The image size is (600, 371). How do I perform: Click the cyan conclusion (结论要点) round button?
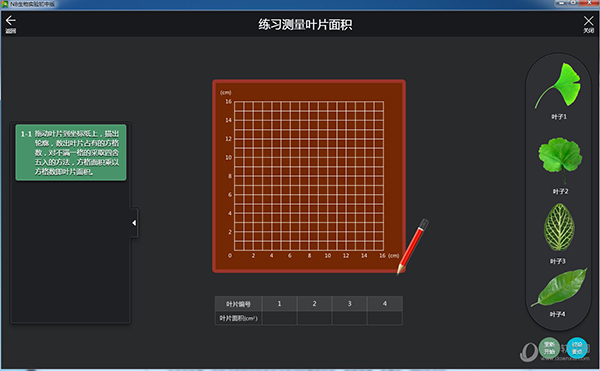coord(577,348)
